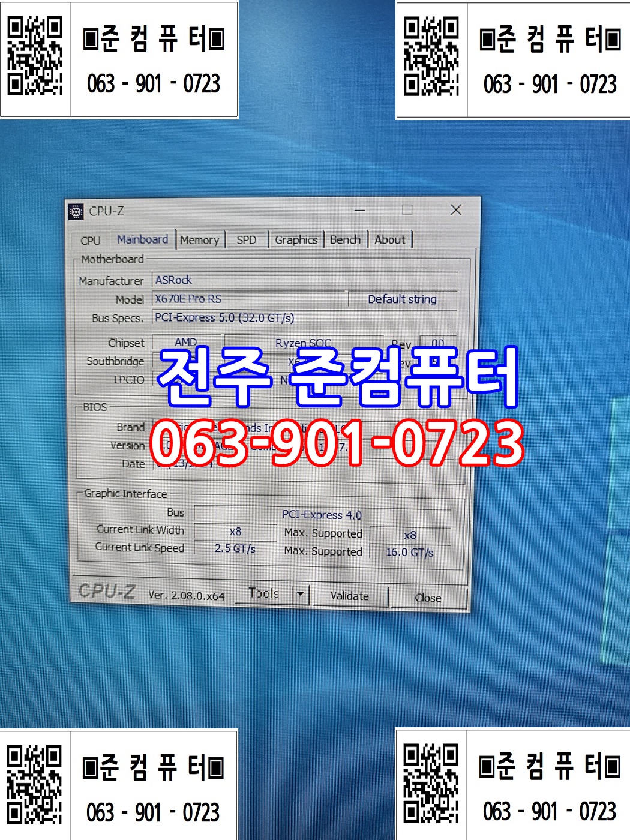
Task: Click the Validate button
Action: click(350, 596)
